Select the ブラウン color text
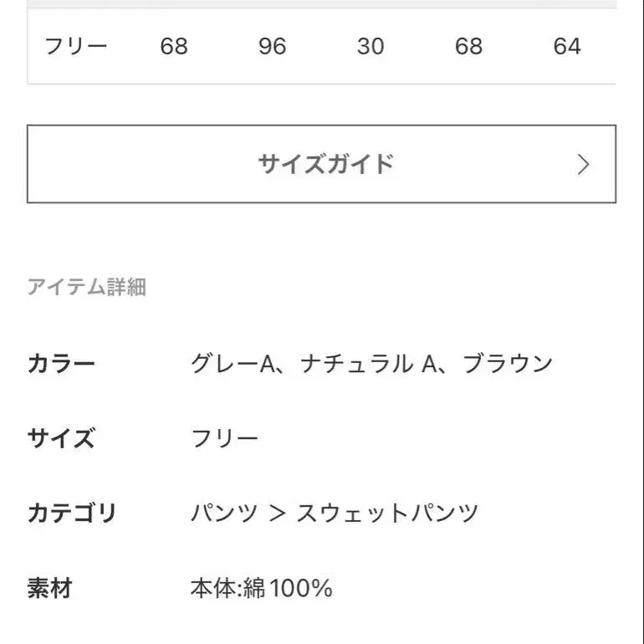Screen dimensions: 644x644 click(508, 364)
